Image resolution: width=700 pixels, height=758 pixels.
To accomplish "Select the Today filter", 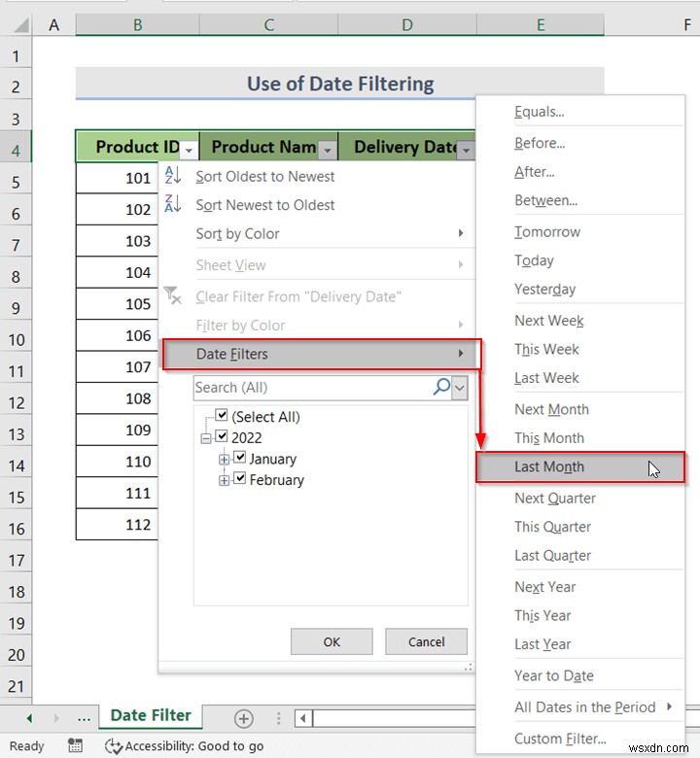I will tap(534, 260).
